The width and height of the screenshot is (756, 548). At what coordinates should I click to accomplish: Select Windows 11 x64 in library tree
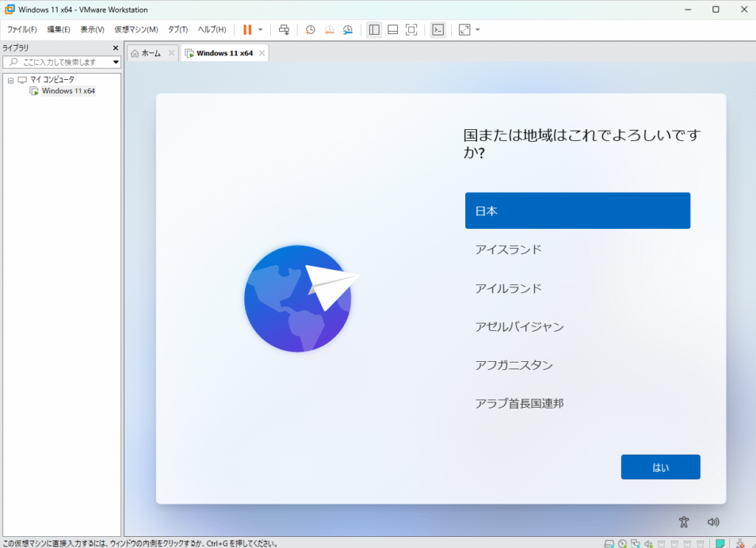point(68,91)
